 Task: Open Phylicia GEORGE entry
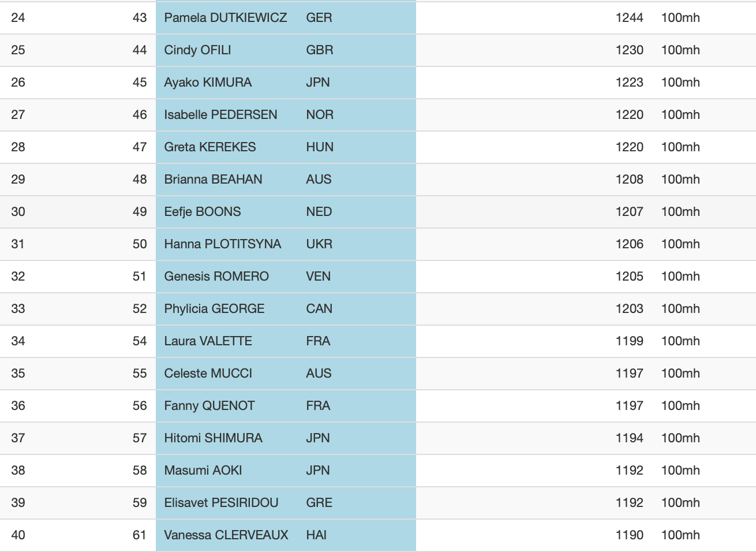tap(214, 309)
